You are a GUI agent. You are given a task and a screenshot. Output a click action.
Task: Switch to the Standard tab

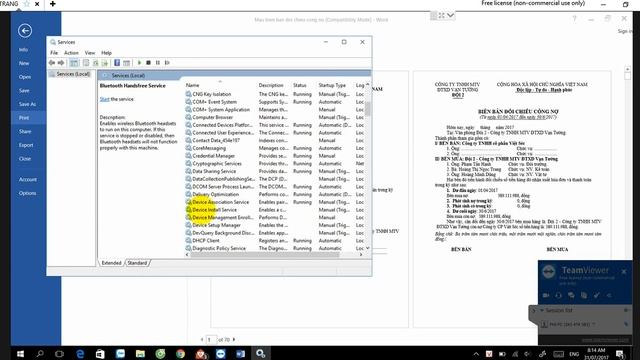(137, 263)
